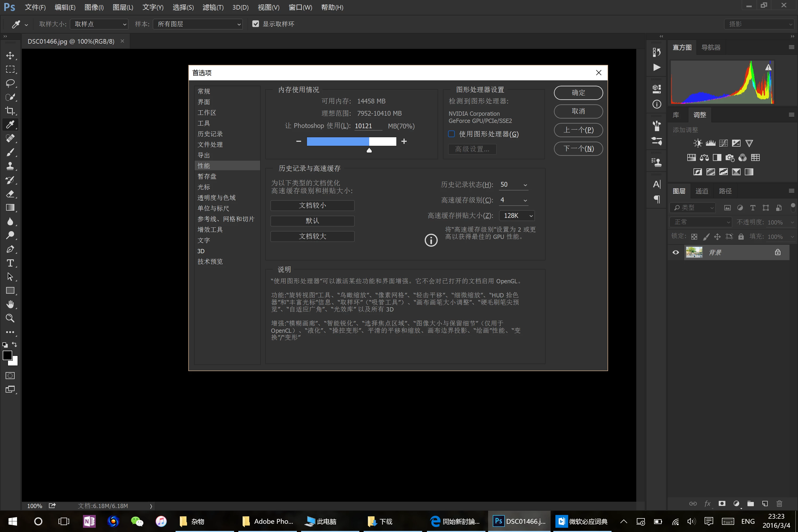This screenshot has height=532, width=798.
Task: Open the 滤镜(T) menu
Action: pos(213,7)
